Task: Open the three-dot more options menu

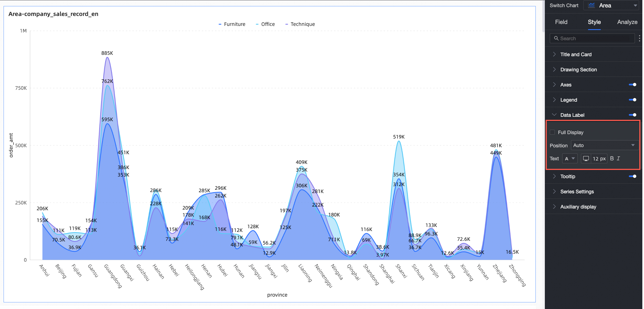Action: tap(639, 38)
